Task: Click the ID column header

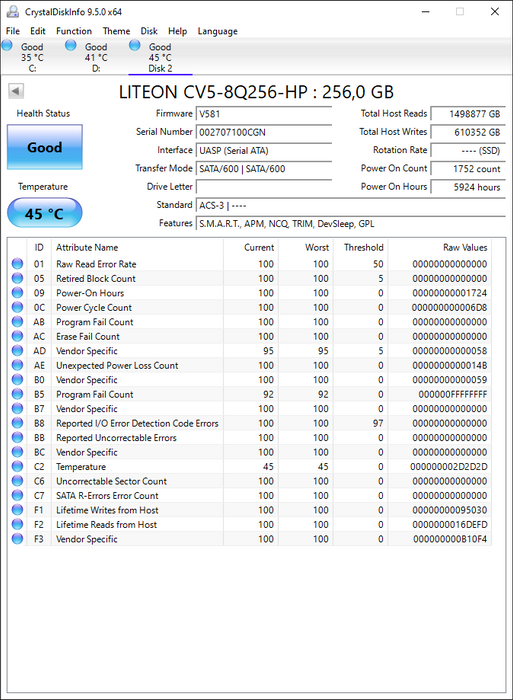Action: (39, 247)
